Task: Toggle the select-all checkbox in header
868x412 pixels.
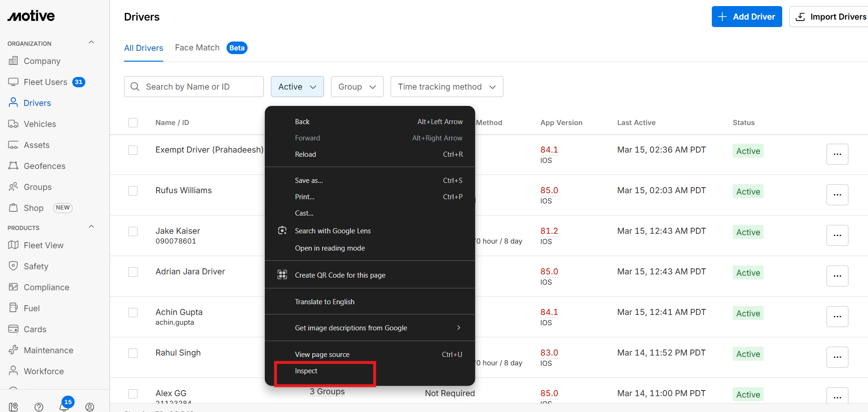Action: (133, 123)
